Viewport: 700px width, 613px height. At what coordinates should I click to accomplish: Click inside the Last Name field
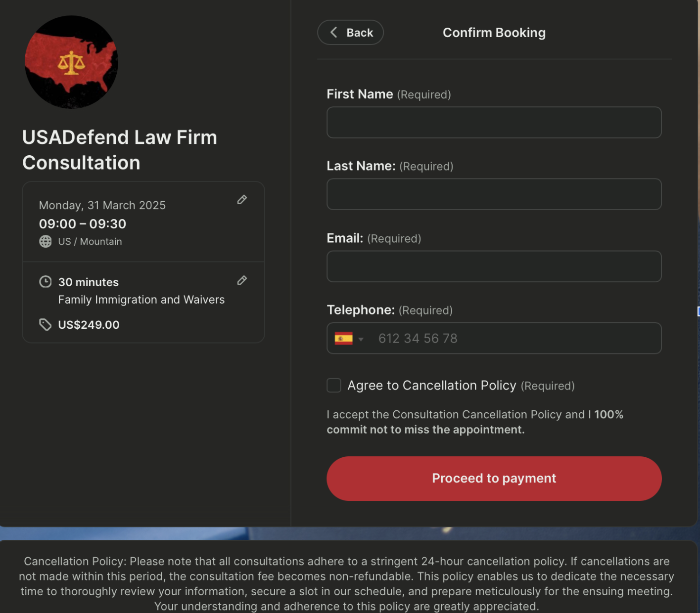pos(494,194)
